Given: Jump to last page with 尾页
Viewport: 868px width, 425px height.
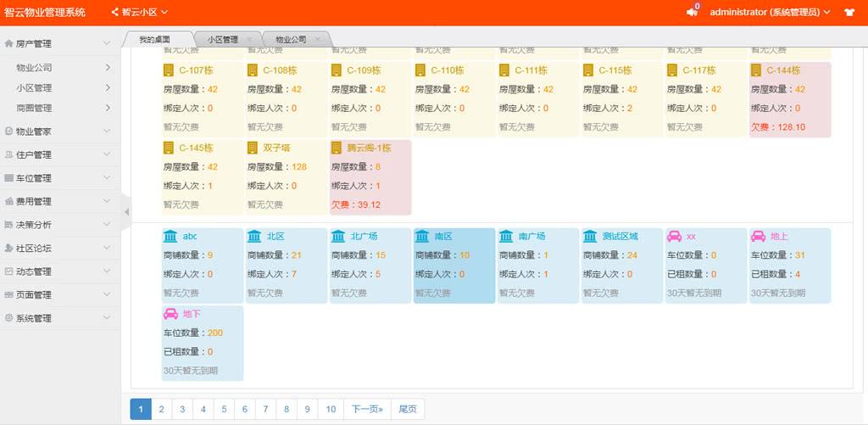Looking at the screenshot, I should point(408,409).
